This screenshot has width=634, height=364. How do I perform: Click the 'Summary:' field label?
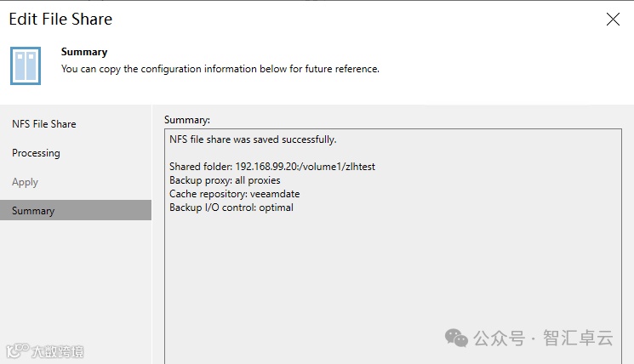[187, 120]
